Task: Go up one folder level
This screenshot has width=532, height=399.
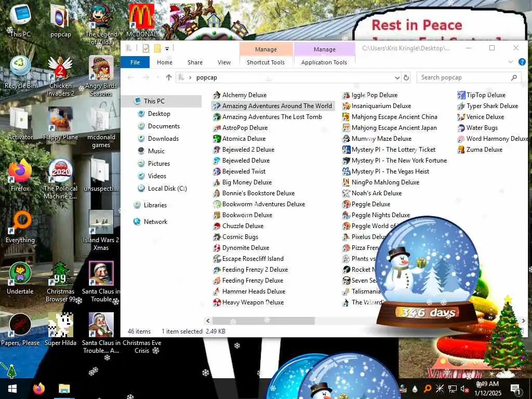Action: pyautogui.click(x=169, y=78)
